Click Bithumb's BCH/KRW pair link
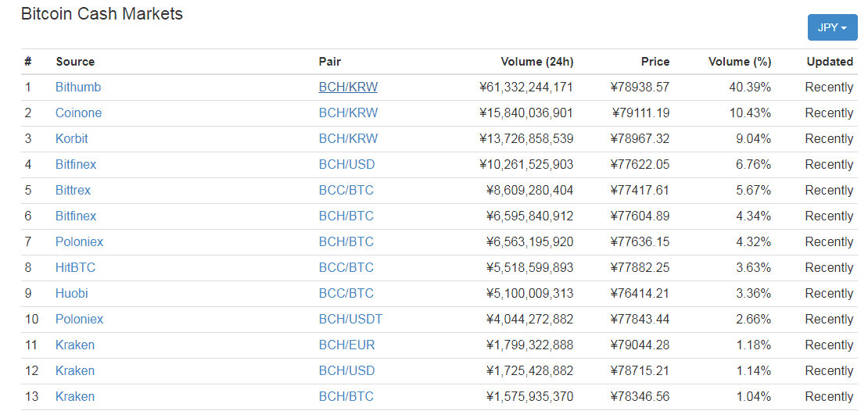Screen dimensions: 868x411 (x=348, y=87)
